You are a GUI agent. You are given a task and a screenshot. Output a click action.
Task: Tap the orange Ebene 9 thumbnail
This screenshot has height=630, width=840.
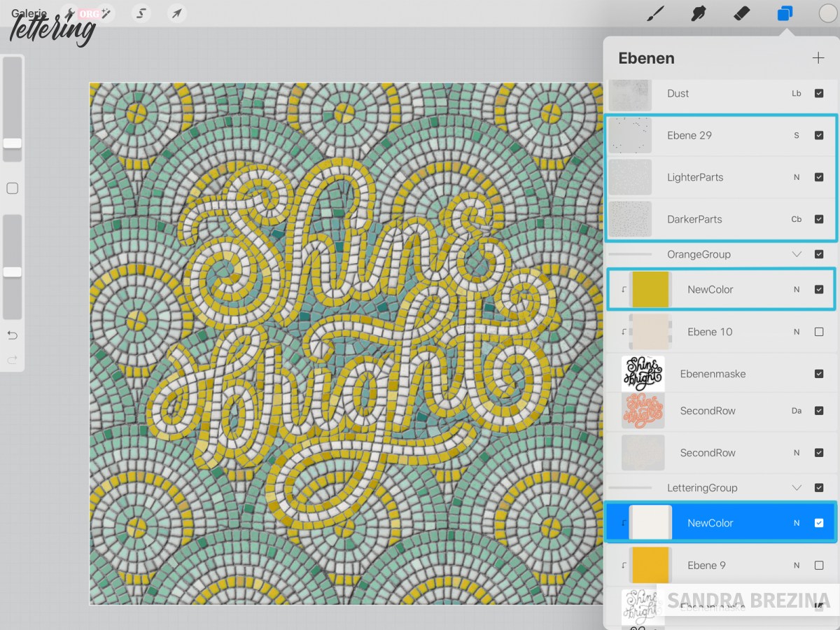651,566
